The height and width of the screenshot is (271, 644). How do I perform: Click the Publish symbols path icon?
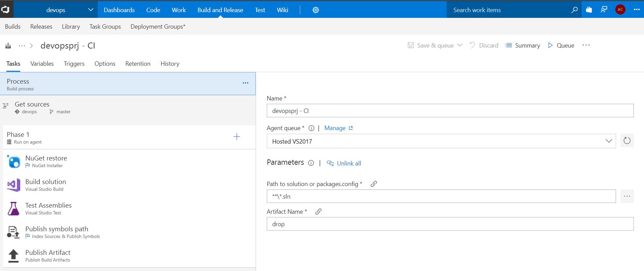(13, 232)
